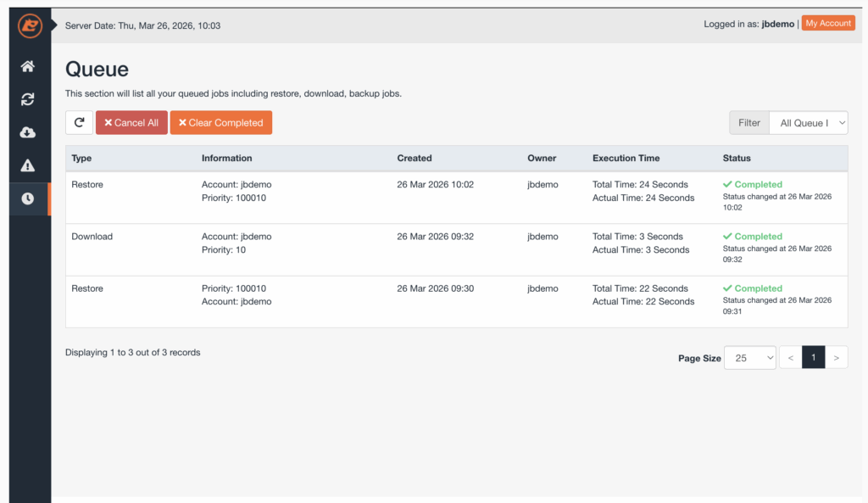
Task: Click the Restore job created at 10:02
Action: 87,184
